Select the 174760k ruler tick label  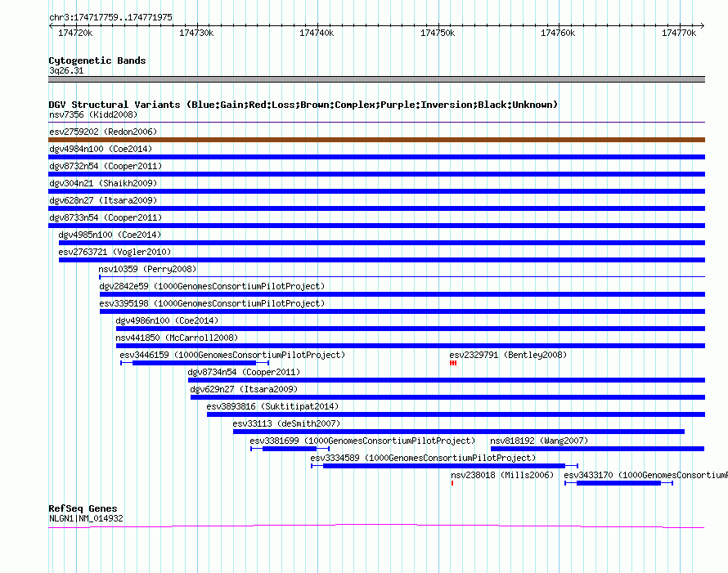coord(558,33)
